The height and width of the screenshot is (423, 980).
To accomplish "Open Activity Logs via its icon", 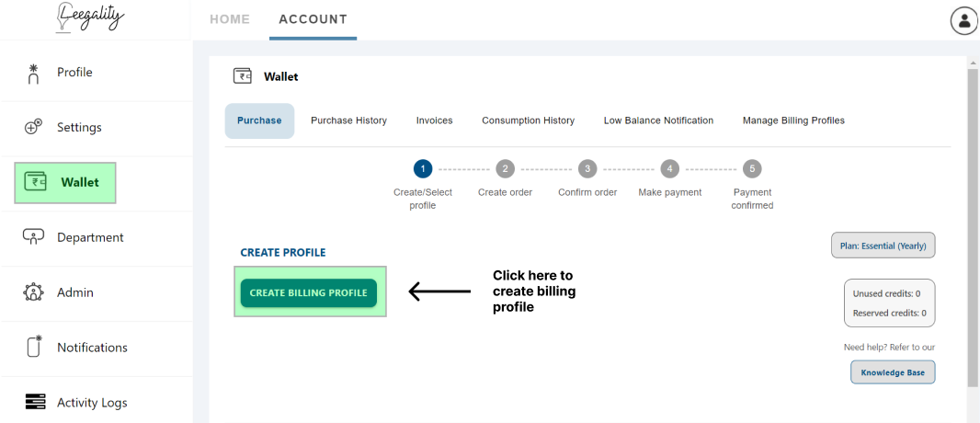I will [35, 402].
